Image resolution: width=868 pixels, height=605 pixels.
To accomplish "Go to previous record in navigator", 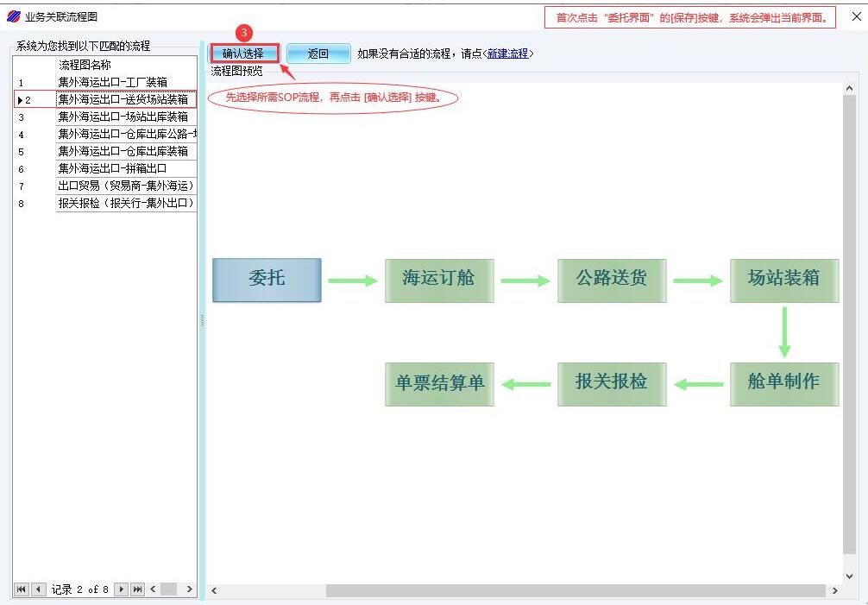I will [39, 589].
